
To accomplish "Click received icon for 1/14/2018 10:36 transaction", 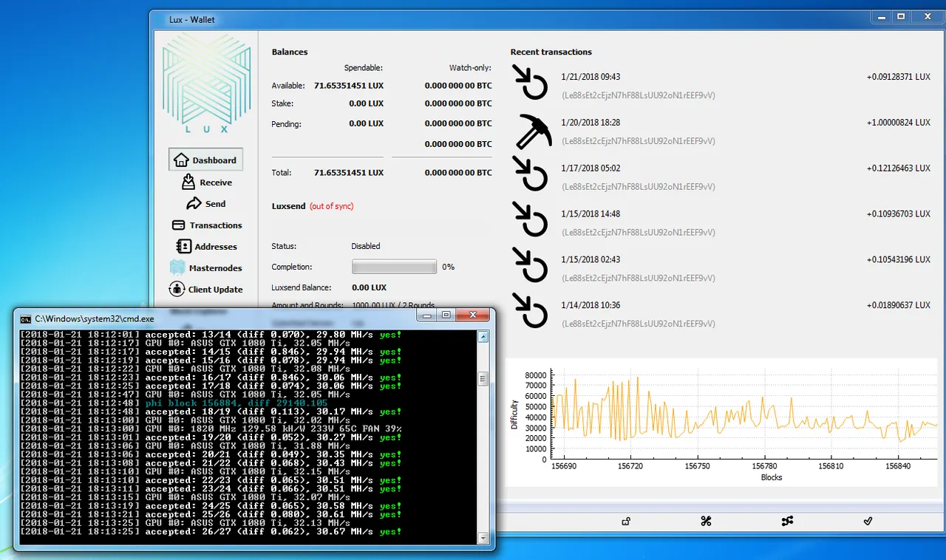I will click(x=529, y=310).
